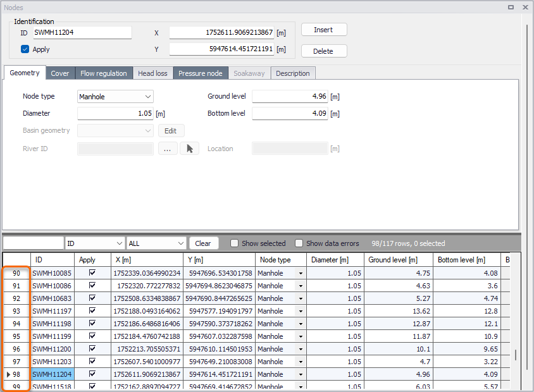Select row header number 93

16,311
